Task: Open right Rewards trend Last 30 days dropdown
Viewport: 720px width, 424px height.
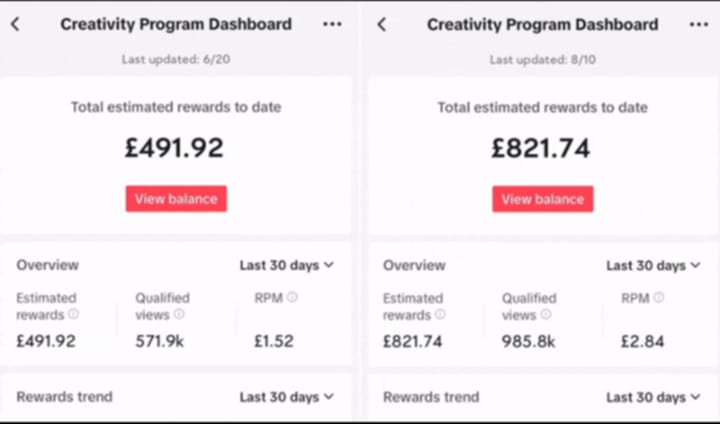Action: click(x=653, y=397)
